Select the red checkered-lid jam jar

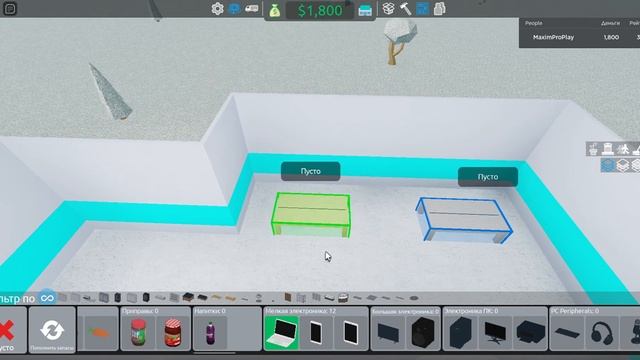pyautogui.click(x=173, y=333)
